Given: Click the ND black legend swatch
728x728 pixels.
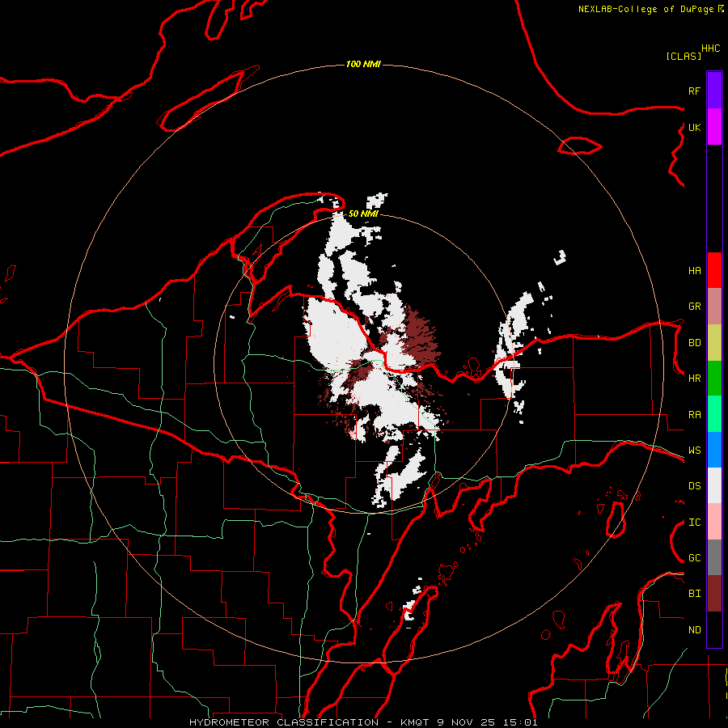Looking at the screenshot, I should click(x=714, y=629).
